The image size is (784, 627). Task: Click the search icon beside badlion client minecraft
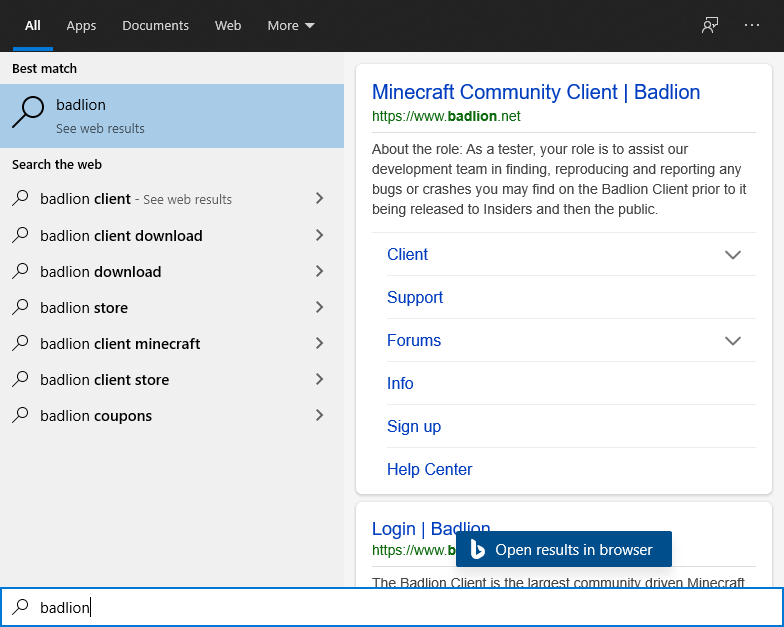[20, 342]
